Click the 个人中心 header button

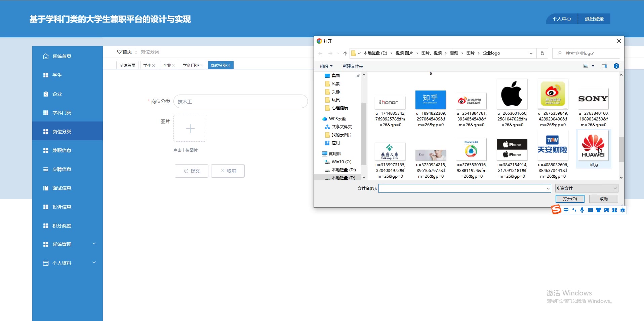(562, 19)
